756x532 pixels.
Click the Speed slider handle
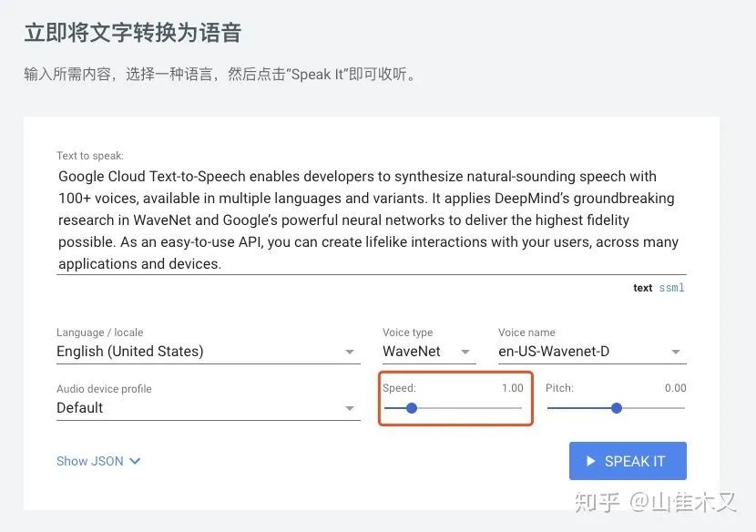click(x=411, y=408)
